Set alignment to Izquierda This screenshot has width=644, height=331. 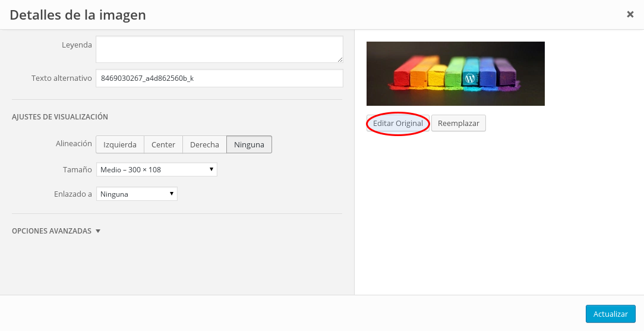(x=120, y=144)
